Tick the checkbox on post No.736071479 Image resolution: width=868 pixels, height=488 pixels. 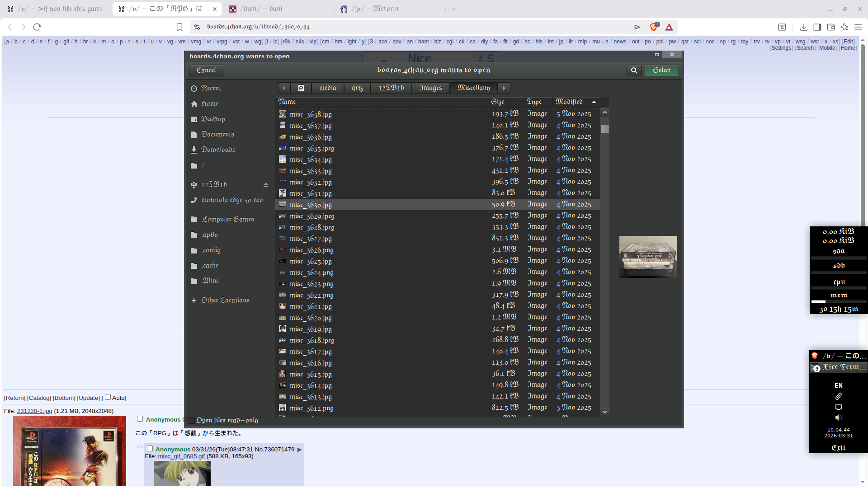tap(150, 449)
